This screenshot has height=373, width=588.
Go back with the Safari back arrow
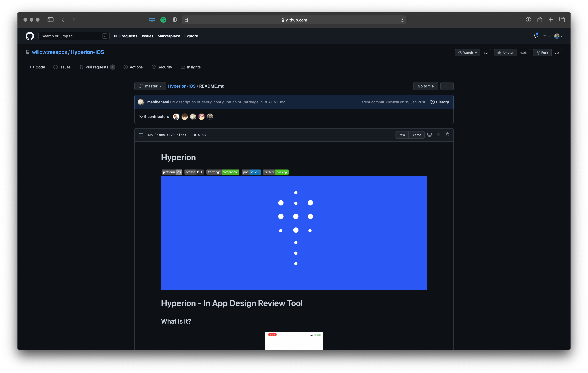click(x=63, y=20)
